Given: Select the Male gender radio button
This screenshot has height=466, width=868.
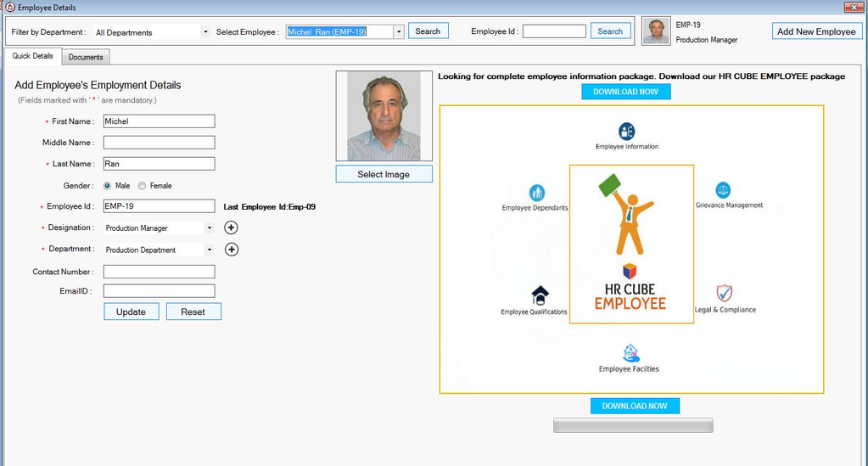Looking at the screenshot, I should coord(108,186).
